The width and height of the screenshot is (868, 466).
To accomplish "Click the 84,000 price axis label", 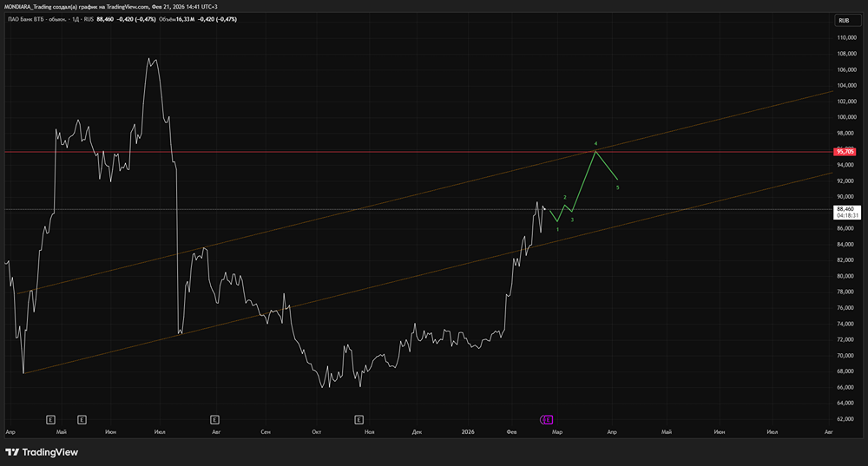I will click(846, 244).
